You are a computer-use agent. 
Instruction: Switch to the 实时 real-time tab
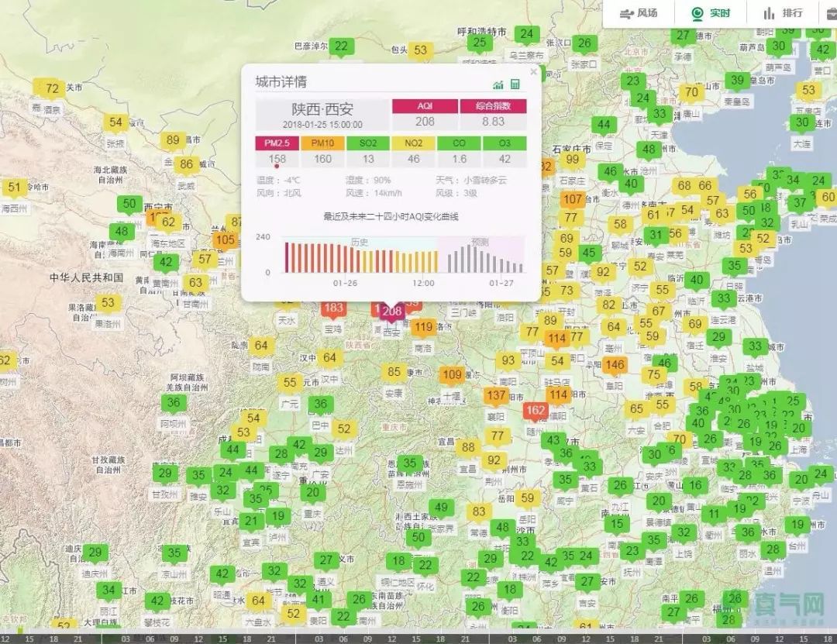click(711, 13)
